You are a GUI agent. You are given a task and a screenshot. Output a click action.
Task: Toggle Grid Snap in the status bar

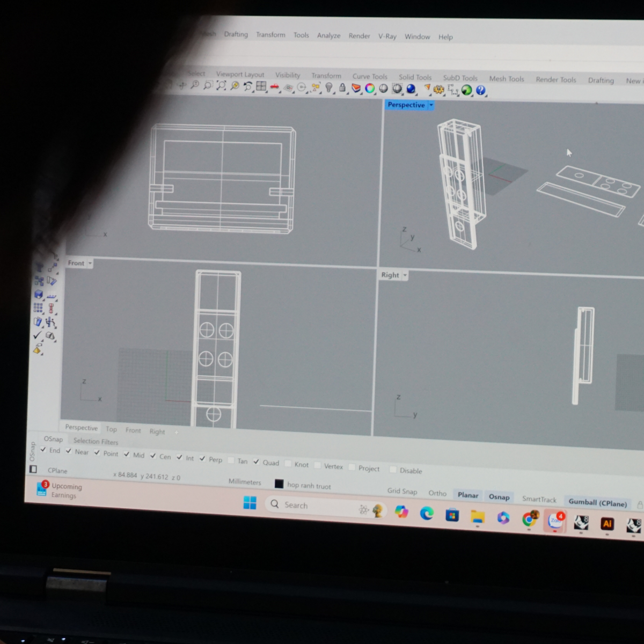[402, 491]
